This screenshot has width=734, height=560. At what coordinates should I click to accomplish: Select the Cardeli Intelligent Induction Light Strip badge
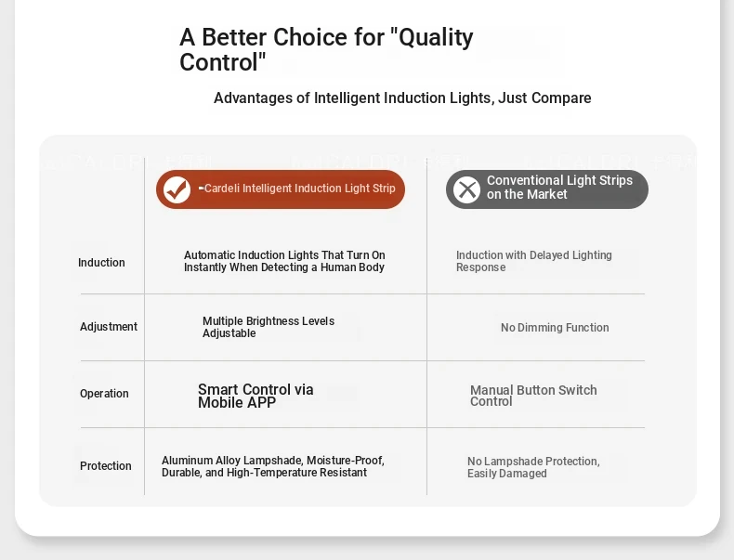click(x=281, y=189)
